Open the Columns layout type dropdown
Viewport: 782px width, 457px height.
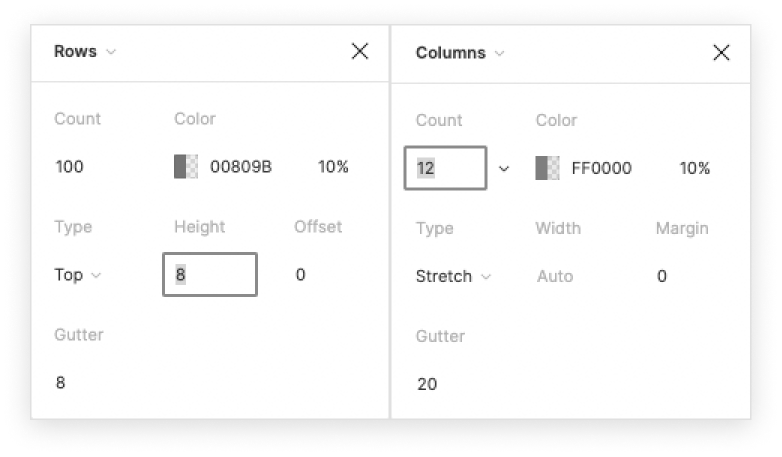coord(460,53)
